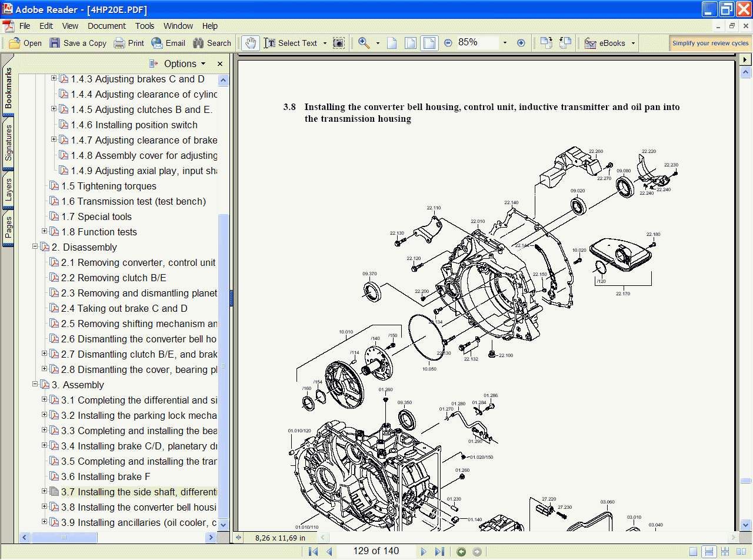The image size is (753, 560).
Task: Click the page number field
Action: [x=376, y=551]
